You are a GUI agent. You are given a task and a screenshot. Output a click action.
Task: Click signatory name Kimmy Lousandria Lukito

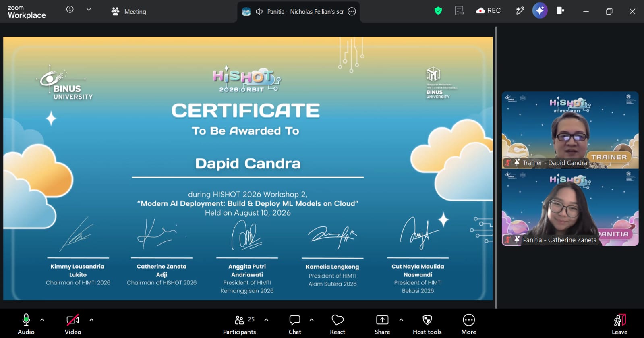78,271
